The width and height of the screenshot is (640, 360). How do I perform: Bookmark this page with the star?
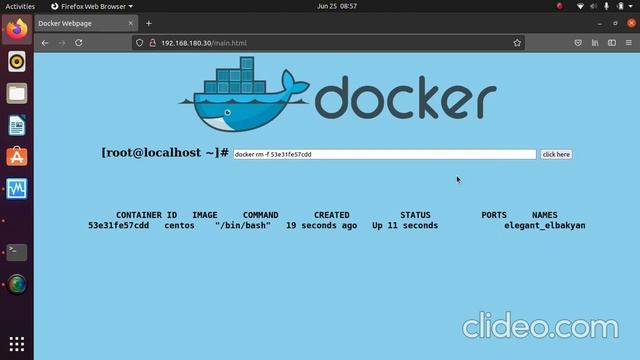click(517, 43)
